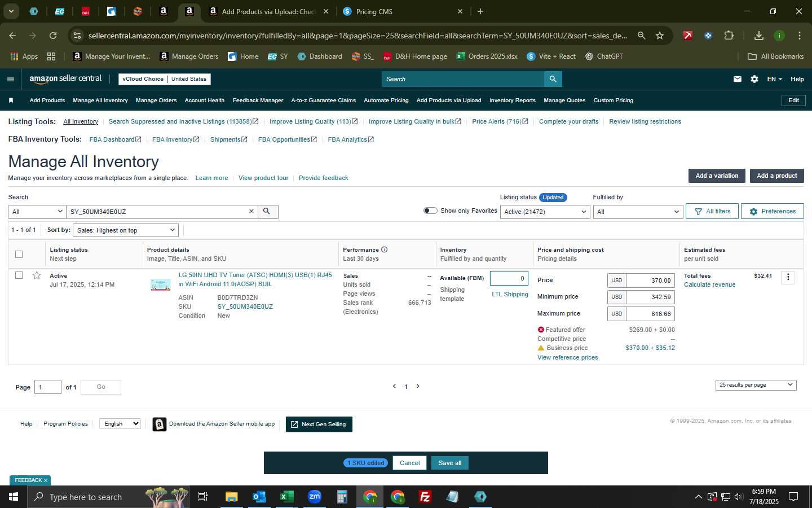
Task: Open the browser extensions puzzle icon
Action: 729,36
